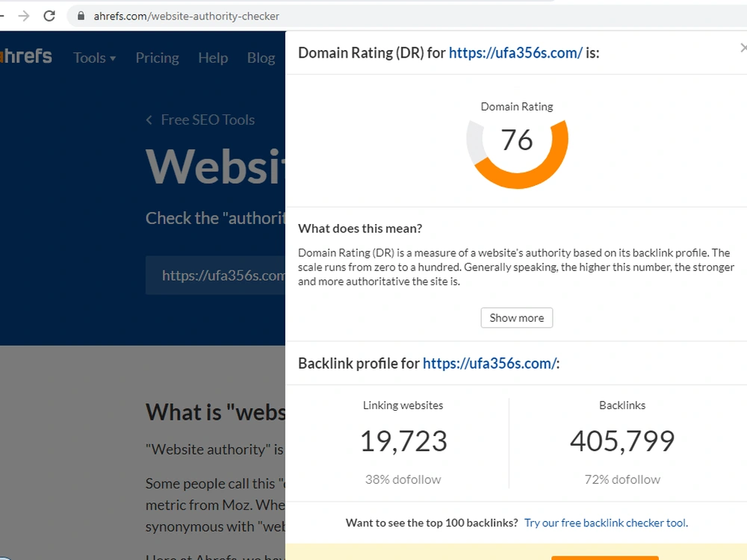Close the Domain Rating results panel
The width and height of the screenshot is (747, 560).
tap(744, 48)
